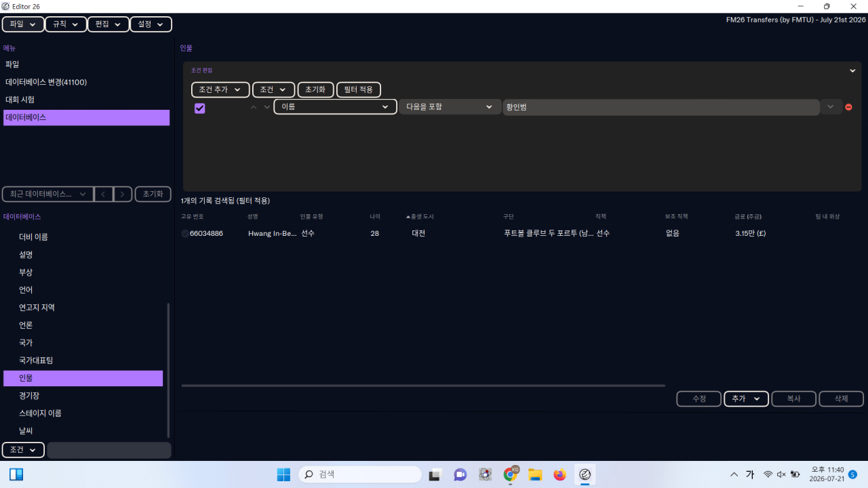Click the horizontal scrollbar under results
The height and width of the screenshot is (488, 868).
423,386
